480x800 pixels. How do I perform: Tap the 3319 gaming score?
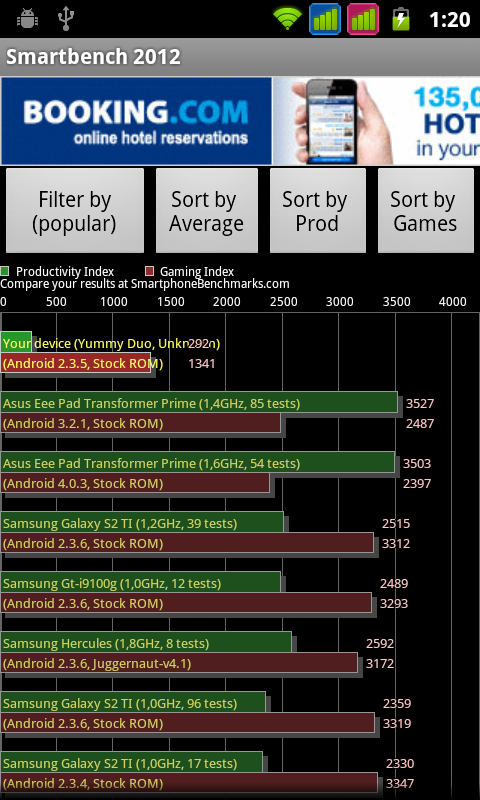(x=397, y=724)
